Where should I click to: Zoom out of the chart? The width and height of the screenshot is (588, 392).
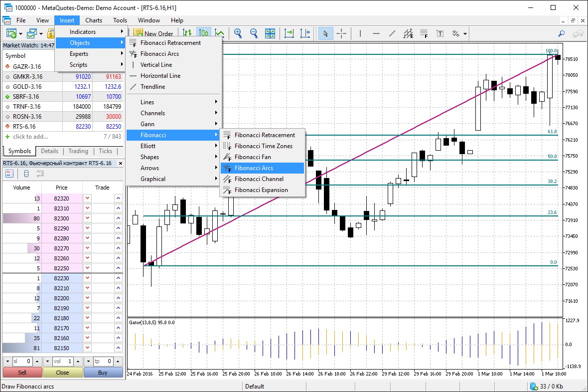pos(254,33)
